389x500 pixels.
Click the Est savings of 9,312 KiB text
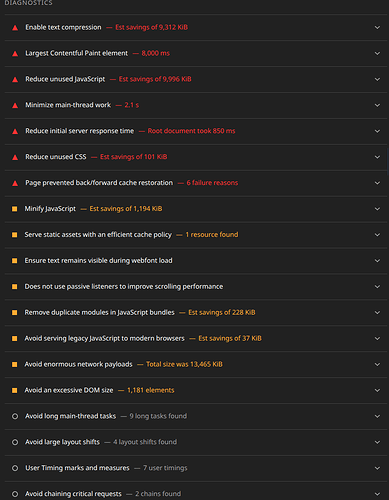(151, 27)
